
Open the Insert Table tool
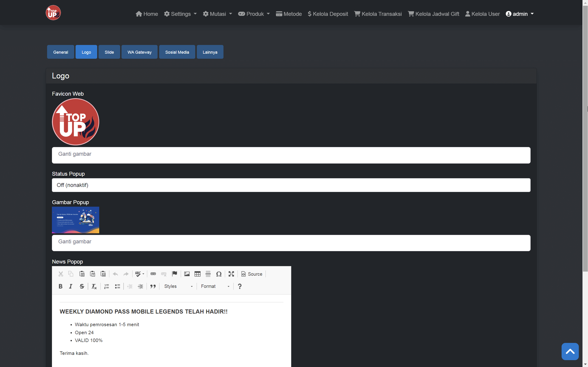click(x=197, y=274)
